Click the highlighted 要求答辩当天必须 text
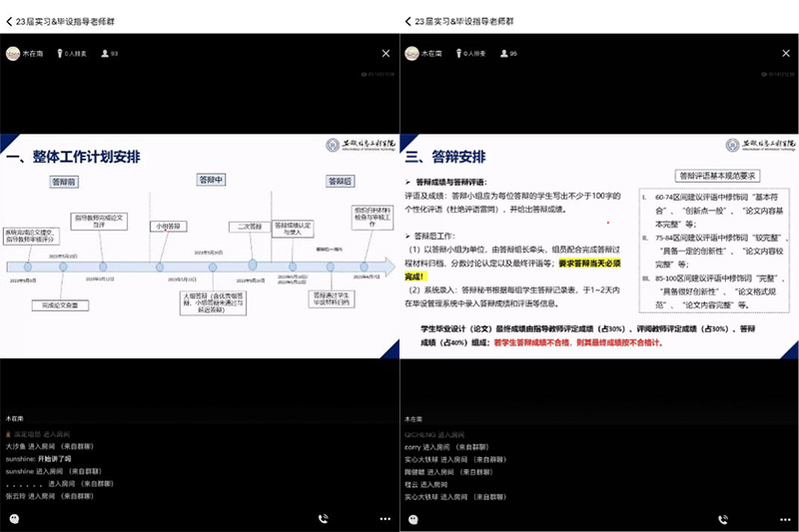Screen dimensions: 799x532 [x=589, y=264]
